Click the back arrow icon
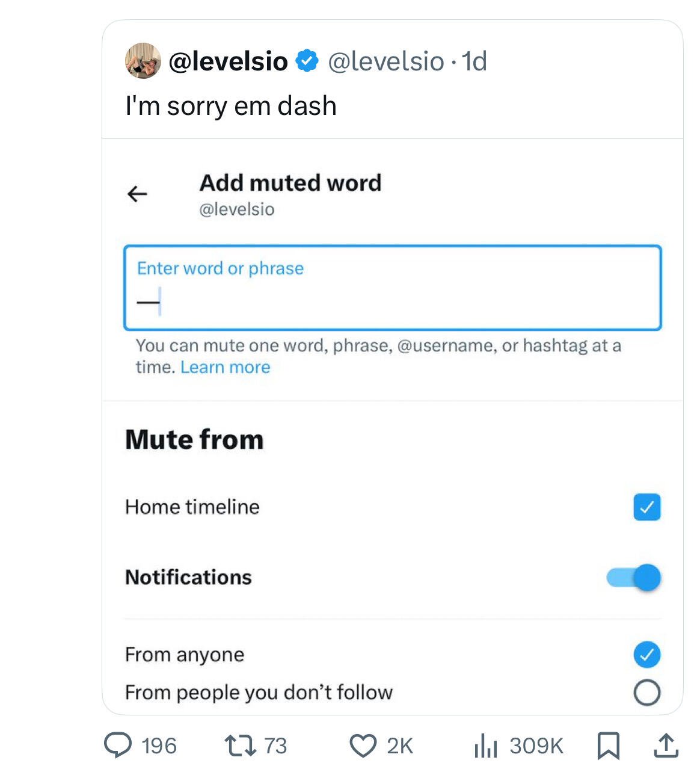 click(x=137, y=194)
